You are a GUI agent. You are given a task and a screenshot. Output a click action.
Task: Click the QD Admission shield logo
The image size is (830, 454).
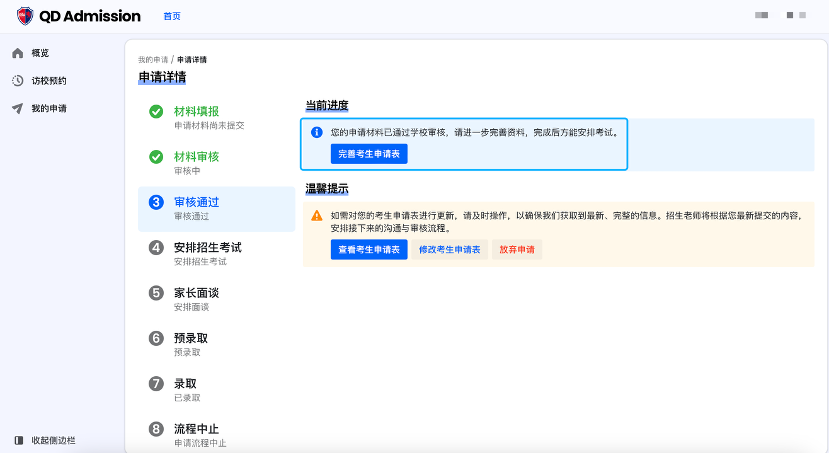(25, 16)
